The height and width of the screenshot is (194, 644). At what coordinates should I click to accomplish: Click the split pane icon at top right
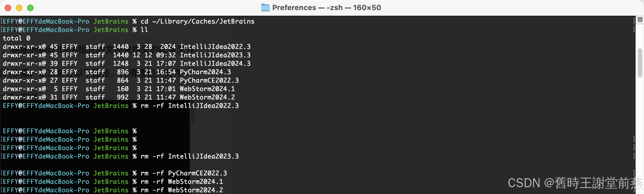(640, 20)
